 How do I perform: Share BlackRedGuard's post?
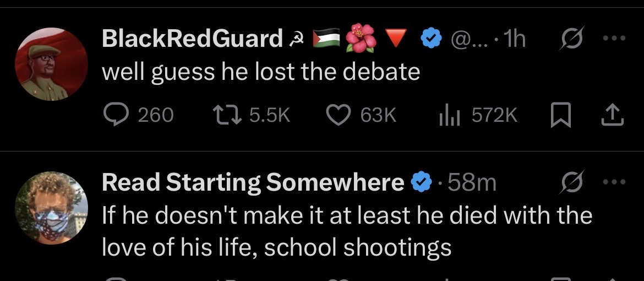tap(614, 115)
